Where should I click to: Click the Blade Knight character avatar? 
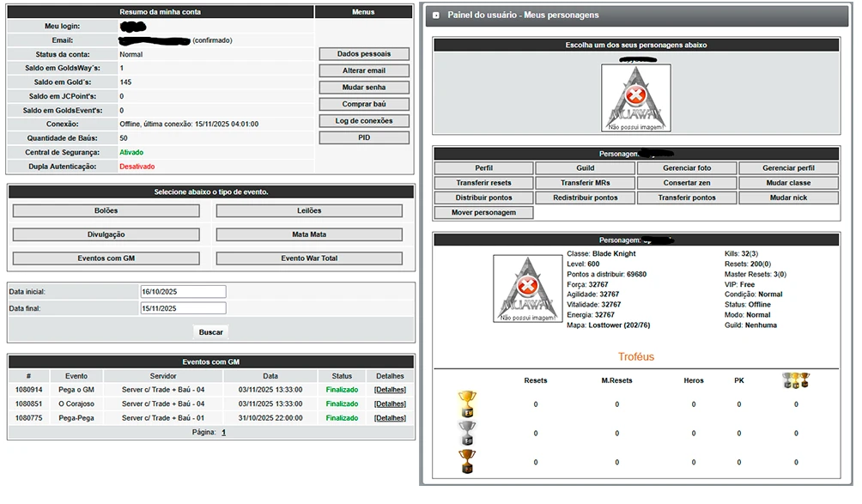click(528, 288)
